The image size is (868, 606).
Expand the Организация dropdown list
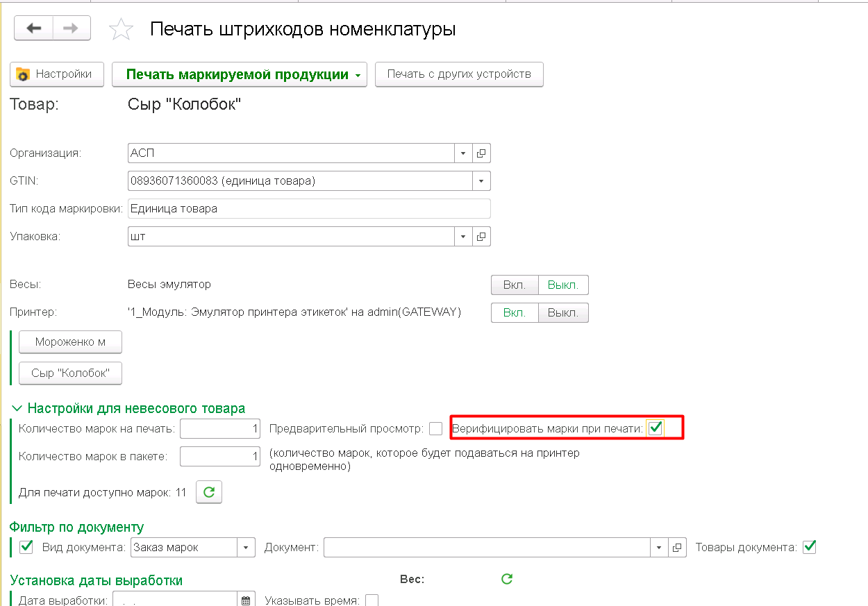point(464,153)
